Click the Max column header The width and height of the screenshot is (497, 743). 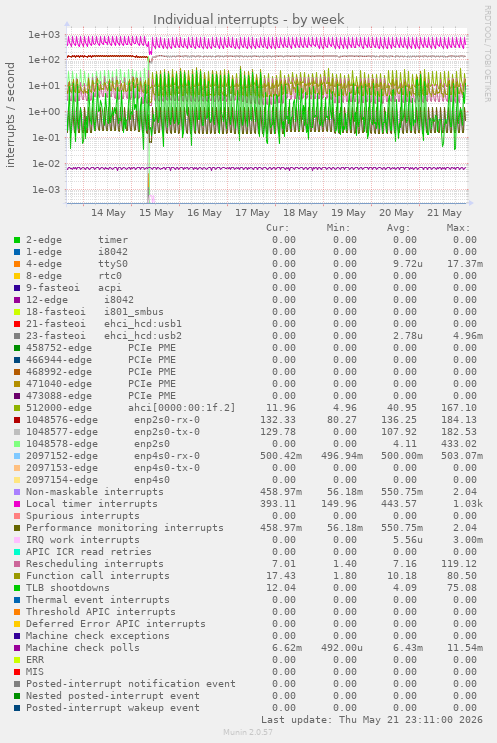[458, 228]
